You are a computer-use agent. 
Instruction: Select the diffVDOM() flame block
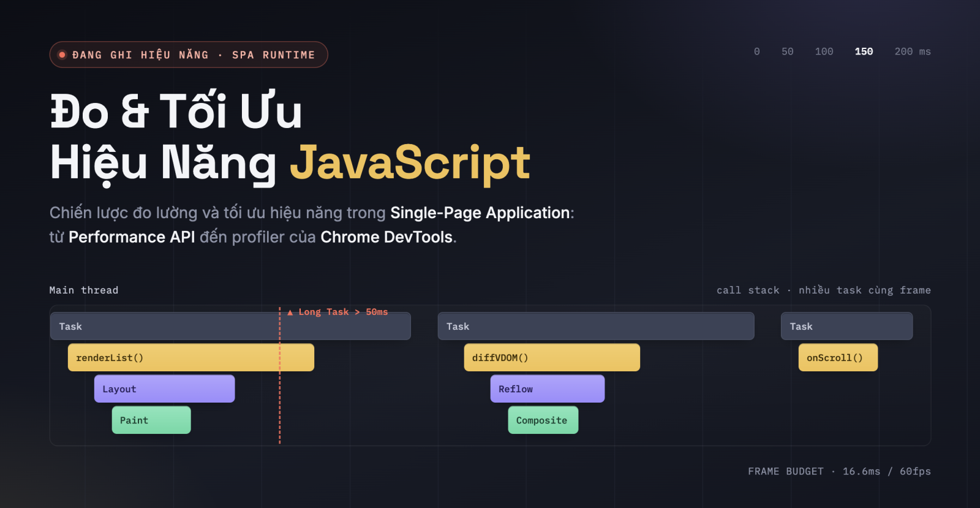pos(552,357)
